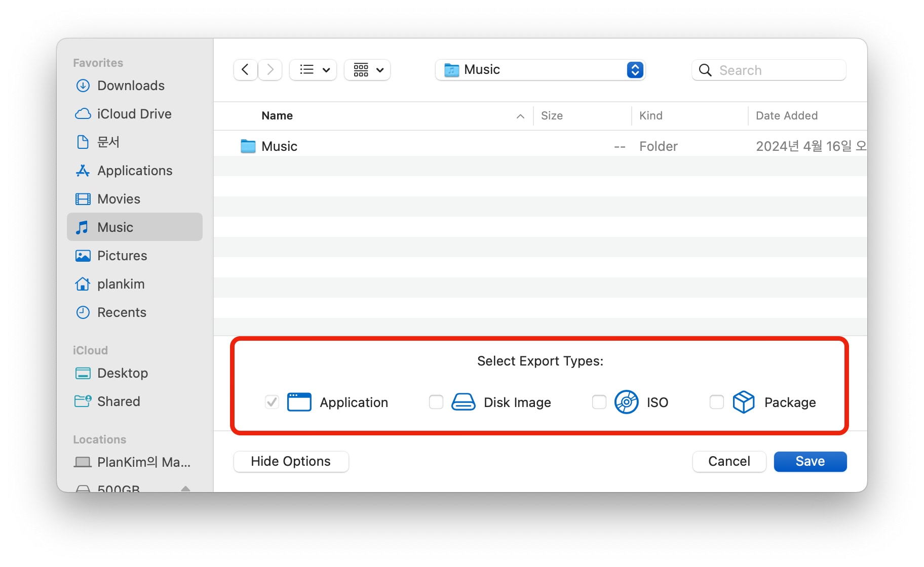Click the Music folder icon in the list
Screen dimensions: 924x567
click(248, 146)
